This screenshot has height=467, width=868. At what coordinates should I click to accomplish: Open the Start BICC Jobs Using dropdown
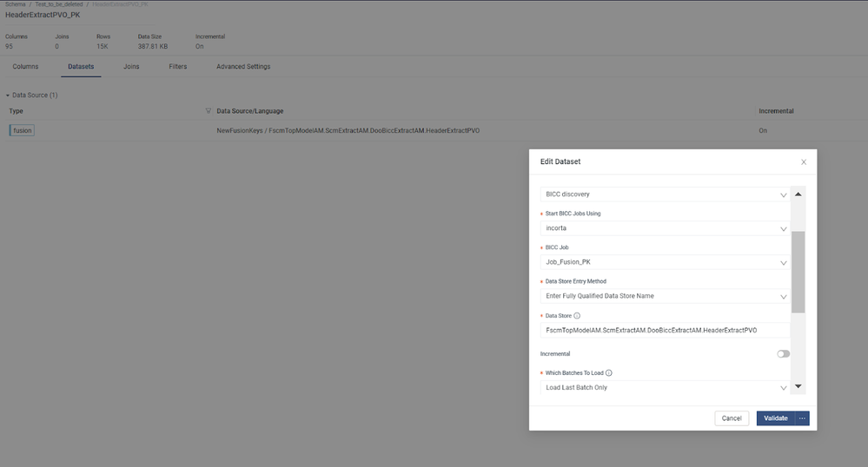pyautogui.click(x=665, y=228)
